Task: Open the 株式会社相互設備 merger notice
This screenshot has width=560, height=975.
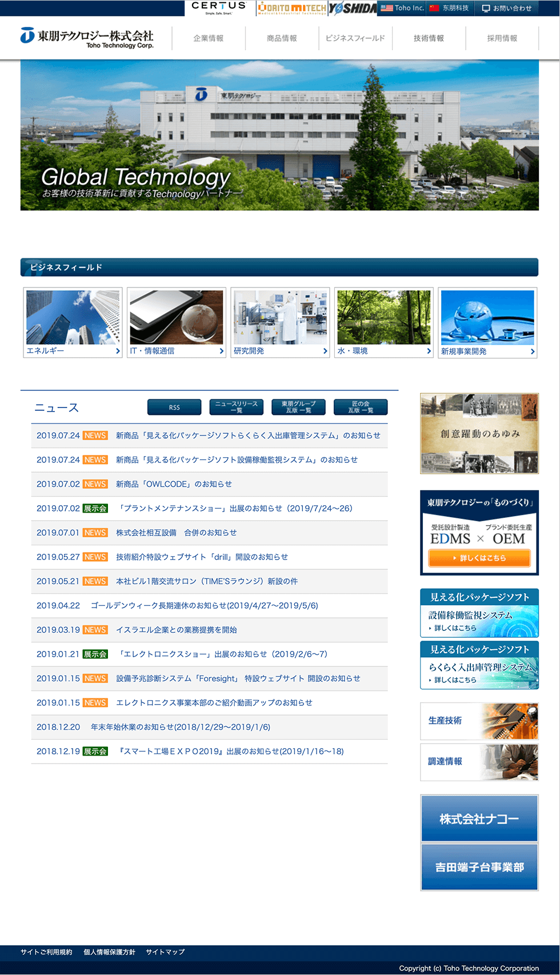Action: 176,533
